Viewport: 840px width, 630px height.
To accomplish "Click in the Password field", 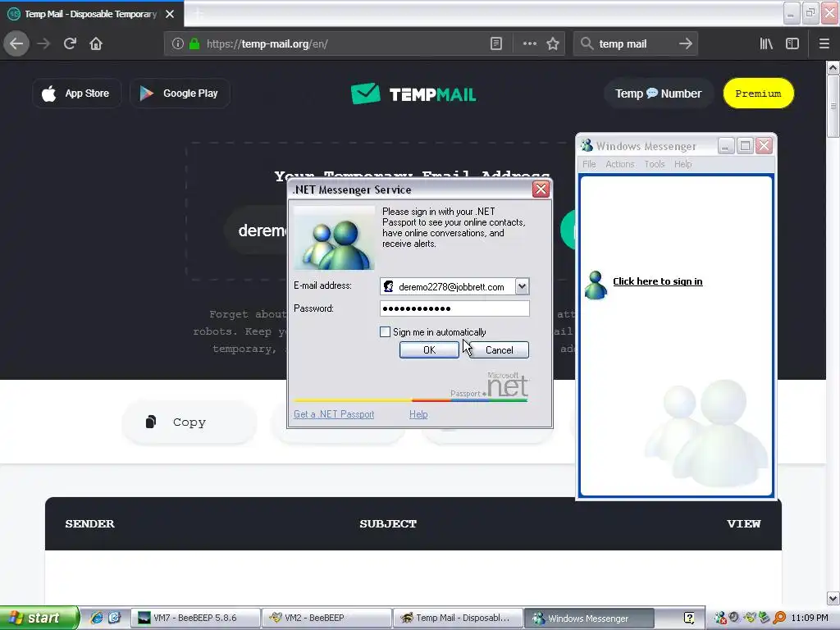I will pyautogui.click(x=454, y=308).
